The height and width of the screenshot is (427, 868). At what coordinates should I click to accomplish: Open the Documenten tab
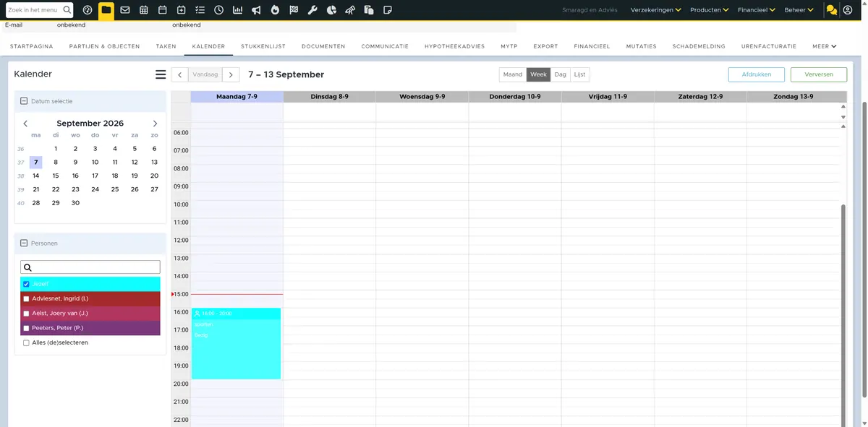pos(323,46)
